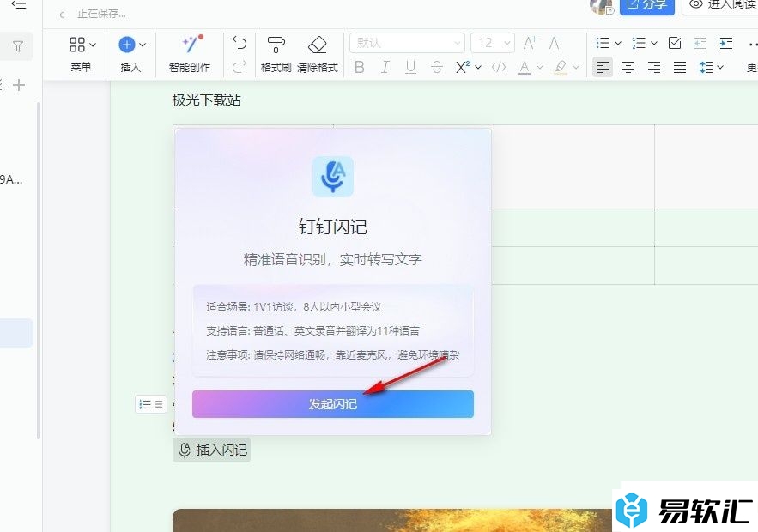Screen dimensions: 758x532
Task: Open the sidebar filter funnel
Action: coord(17,46)
